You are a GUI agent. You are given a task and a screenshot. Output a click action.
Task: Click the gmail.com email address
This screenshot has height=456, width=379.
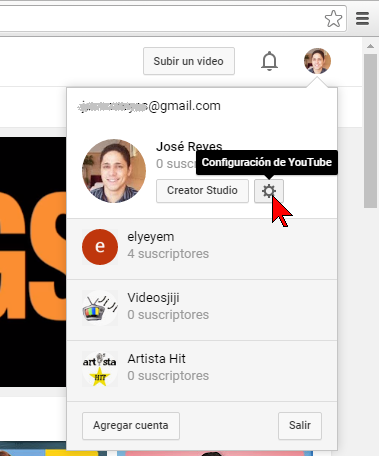(149, 106)
